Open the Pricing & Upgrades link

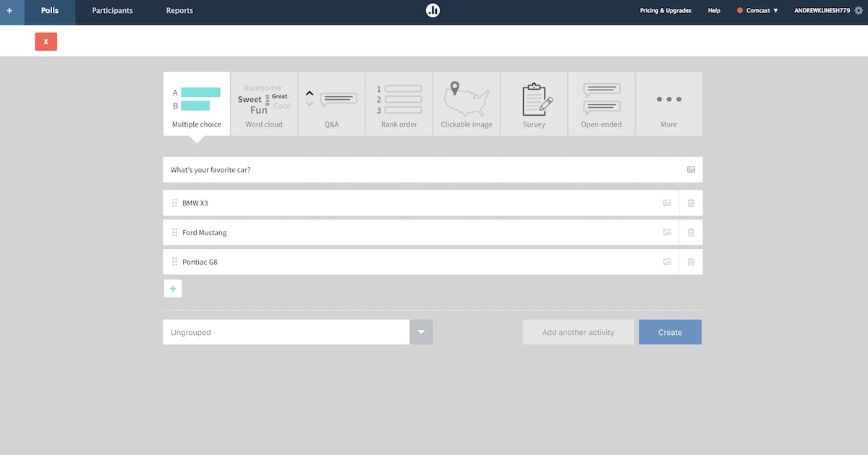coord(665,11)
